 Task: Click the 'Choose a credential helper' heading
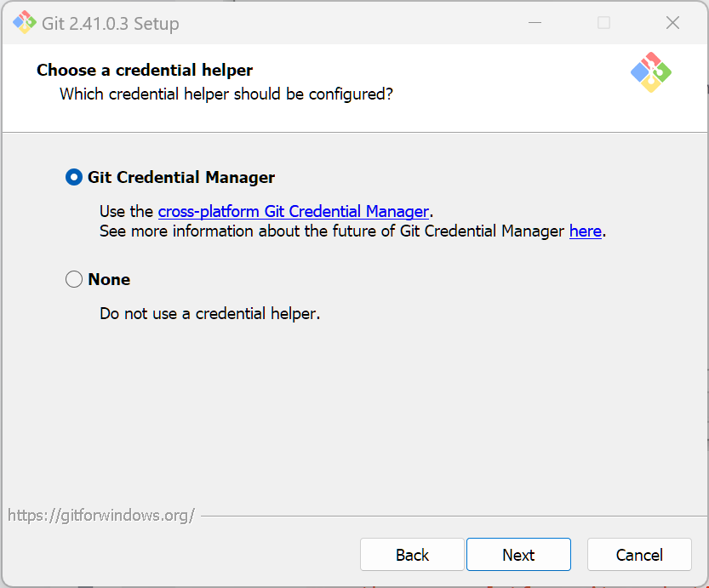(x=145, y=70)
